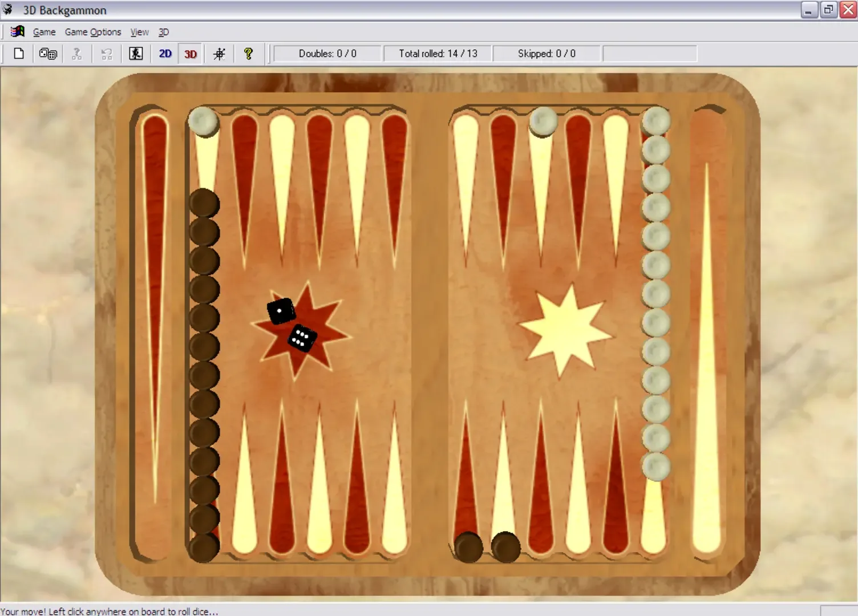Enable 3D board view

(x=190, y=53)
